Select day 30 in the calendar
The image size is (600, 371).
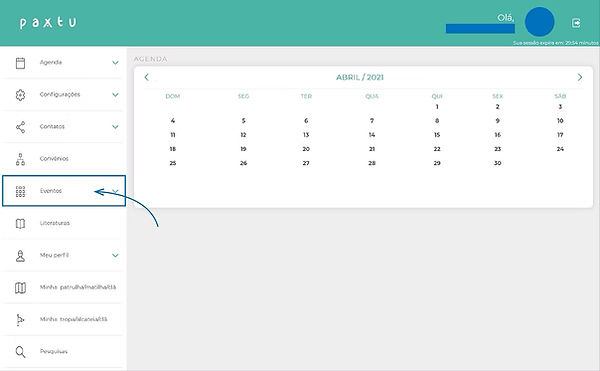tap(497, 163)
